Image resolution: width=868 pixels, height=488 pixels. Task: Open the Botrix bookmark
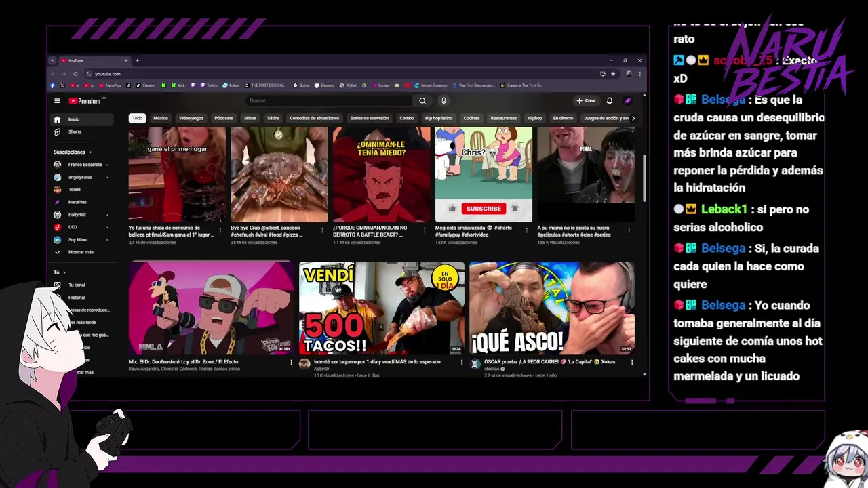pyautogui.click(x=302, y=85)
